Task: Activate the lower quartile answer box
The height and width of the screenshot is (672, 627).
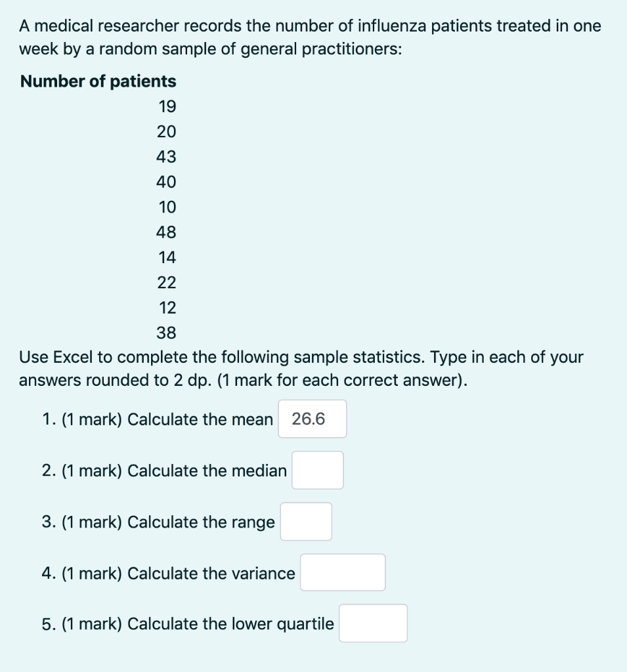Action: (372, 623)
